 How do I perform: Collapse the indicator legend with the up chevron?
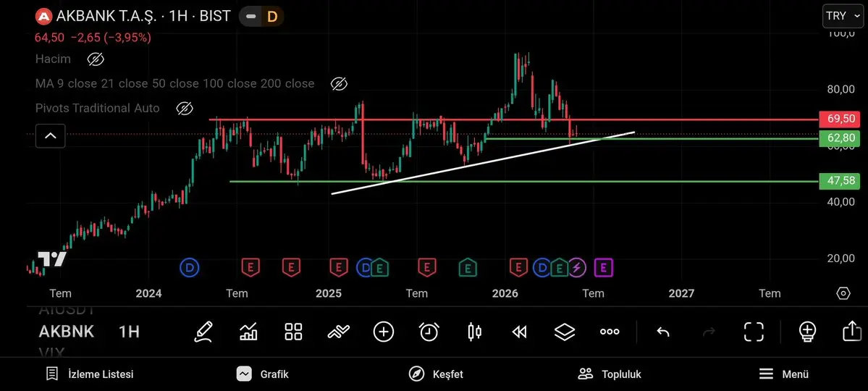[51, 135]
